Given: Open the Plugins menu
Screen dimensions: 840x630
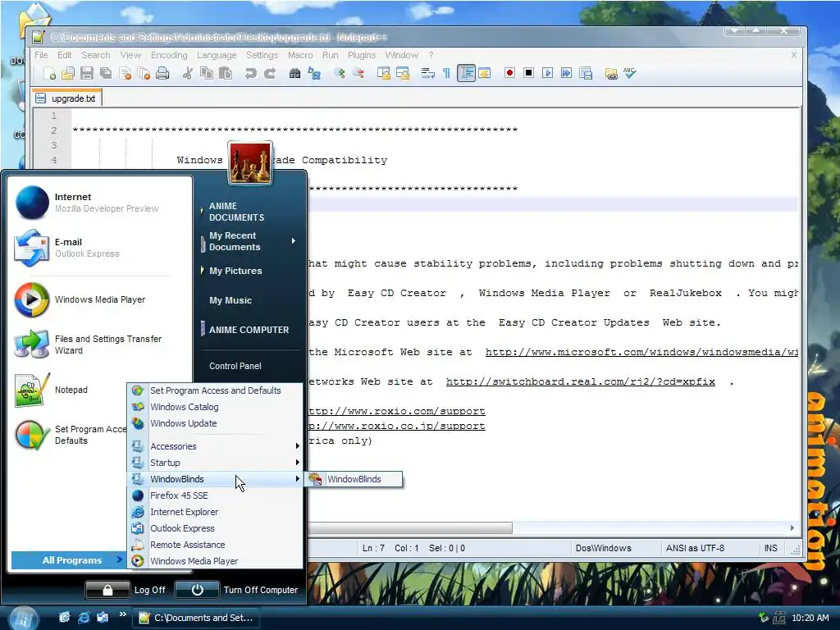Looking at the screenshot, I should pyautogui.click(x=362, y=55).
